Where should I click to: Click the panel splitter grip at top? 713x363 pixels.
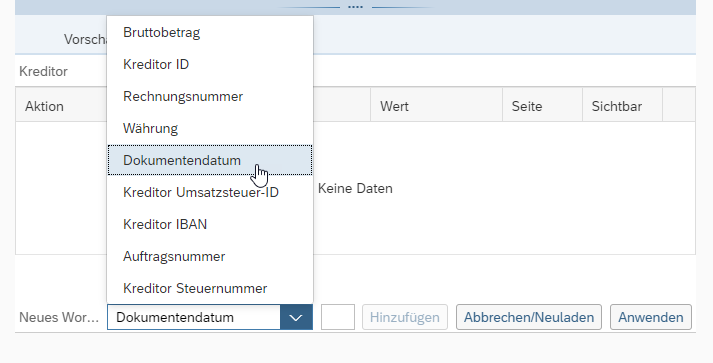coord(355,7)
